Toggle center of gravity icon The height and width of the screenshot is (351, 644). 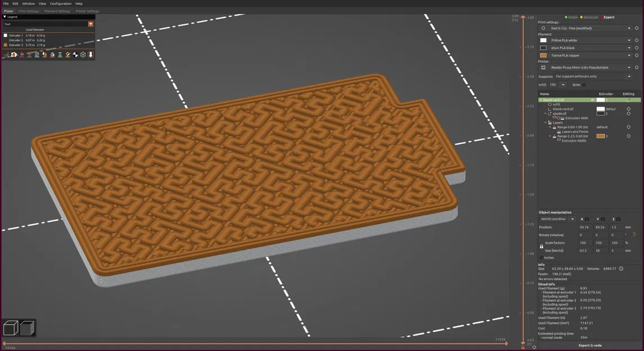coord(75,54)
